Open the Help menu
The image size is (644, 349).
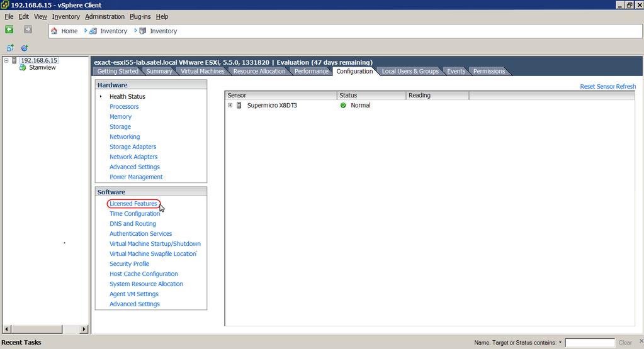pos(162,16)
